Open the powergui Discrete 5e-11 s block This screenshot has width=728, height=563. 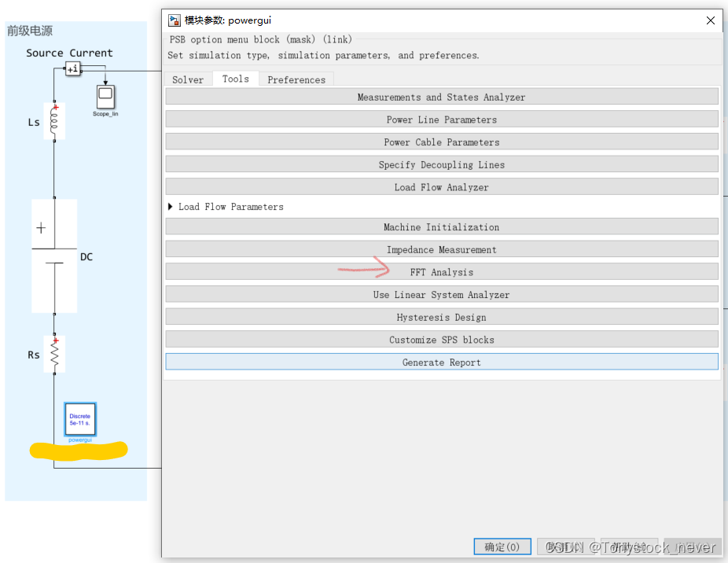(x=79, y=418)
